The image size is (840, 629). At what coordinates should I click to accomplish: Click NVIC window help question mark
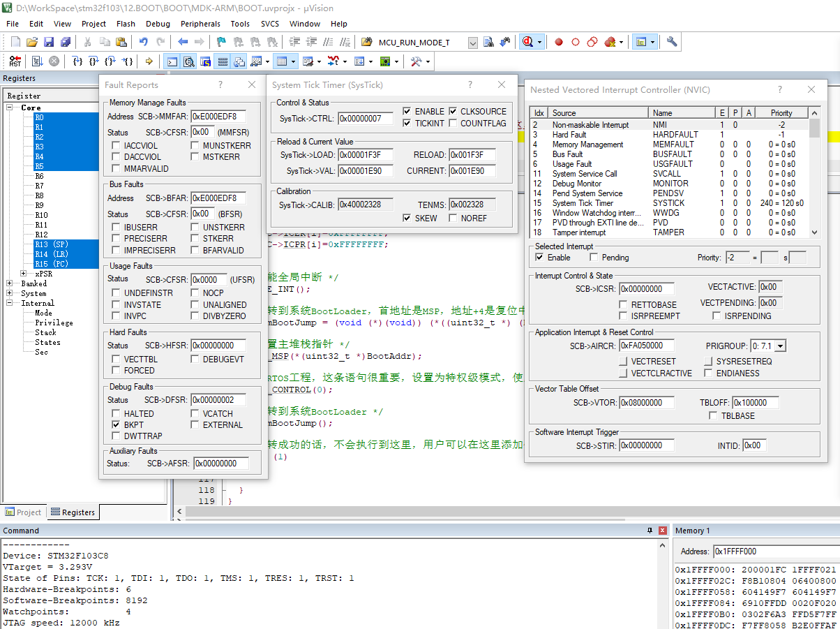[781, 89]
